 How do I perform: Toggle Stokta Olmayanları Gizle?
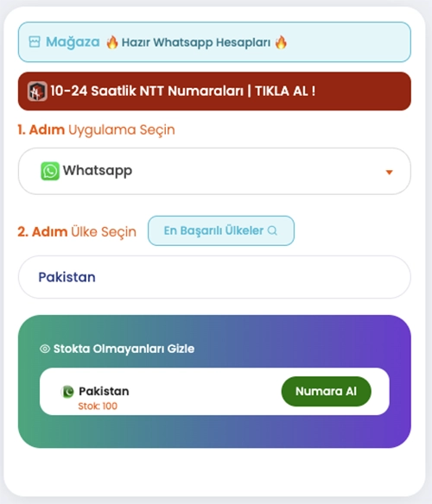click(x=118, y=349)
